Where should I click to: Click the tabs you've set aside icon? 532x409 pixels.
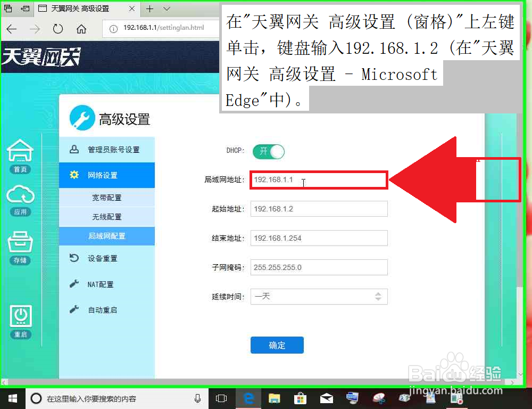point(8,9)
